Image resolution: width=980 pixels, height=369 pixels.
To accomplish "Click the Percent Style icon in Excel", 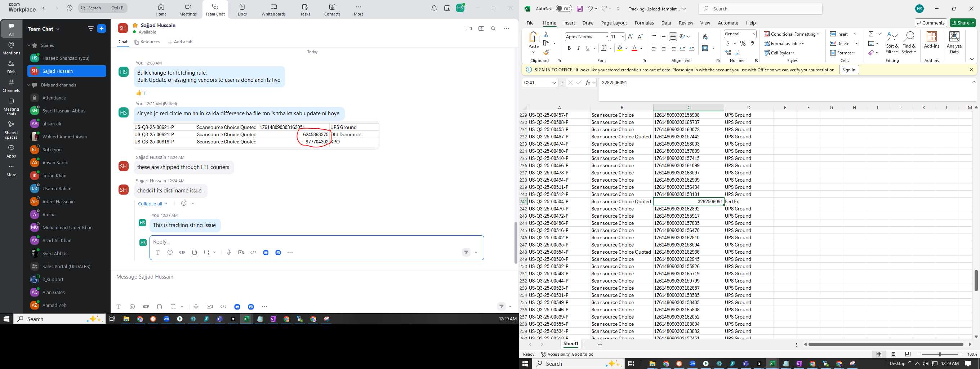I will click(743, 43).
